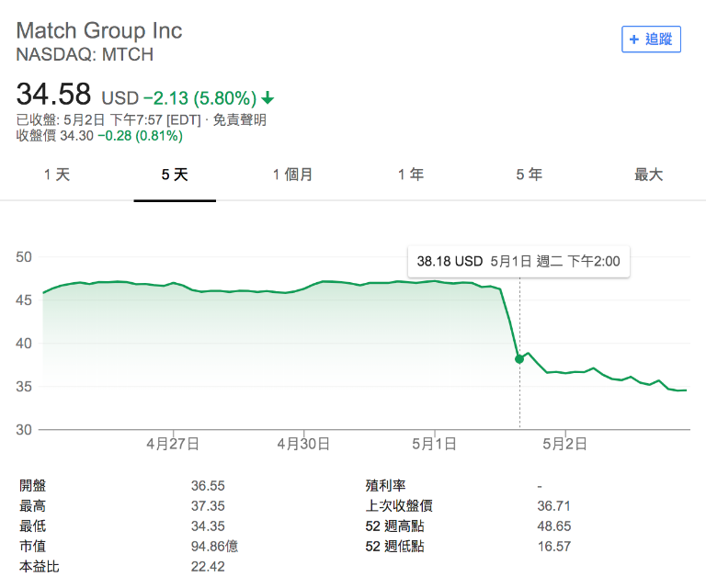This screenshot has width=706, height=588.
Task: Open the 免責聲明 disclaimer link
Action: [x=240, y=119]
